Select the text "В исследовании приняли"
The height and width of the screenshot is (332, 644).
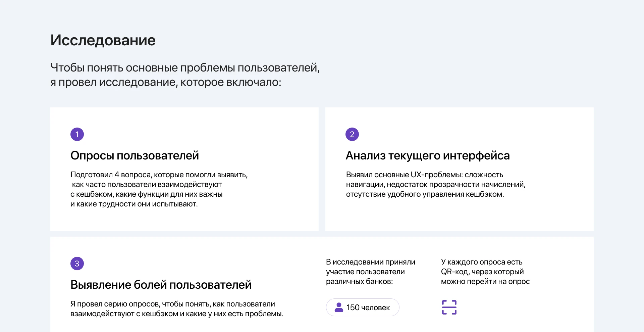point(370,262)
